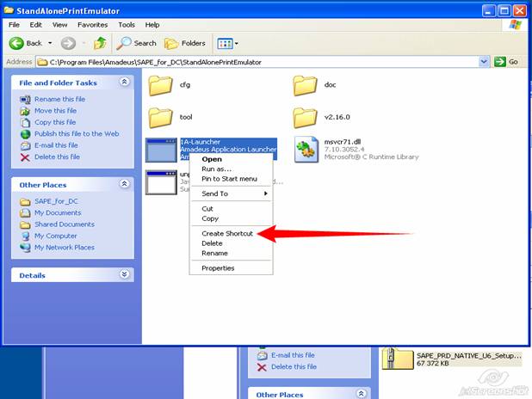The image size is (532, 399).
Task: Choose Properties in the context menu
Action: pos(231,268)
